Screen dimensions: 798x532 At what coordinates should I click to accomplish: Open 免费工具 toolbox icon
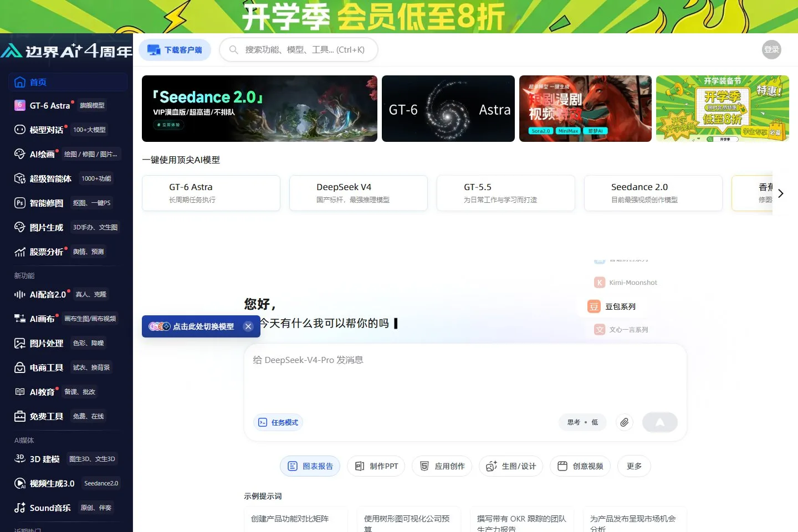point(20,416)
